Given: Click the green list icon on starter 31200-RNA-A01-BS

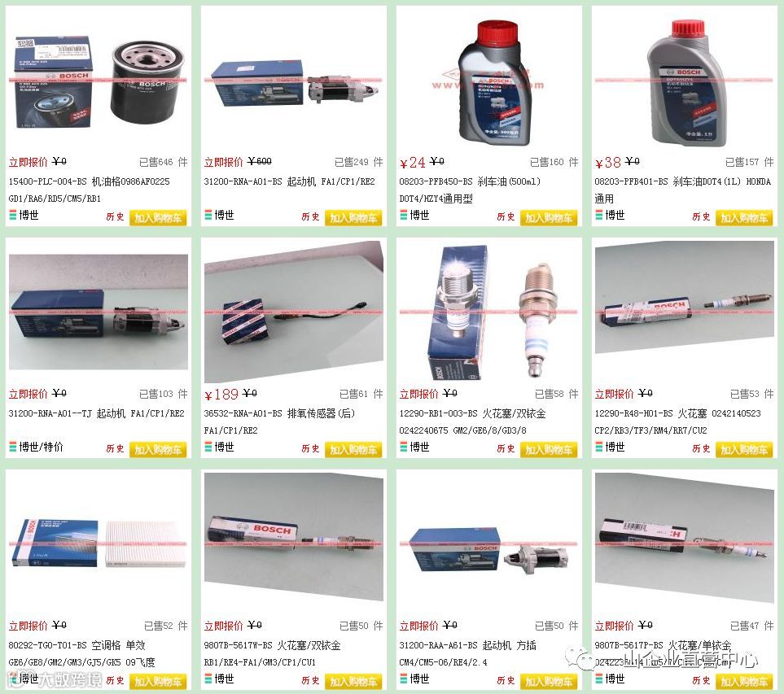Looking at the screenshot, I should point(208,216).
